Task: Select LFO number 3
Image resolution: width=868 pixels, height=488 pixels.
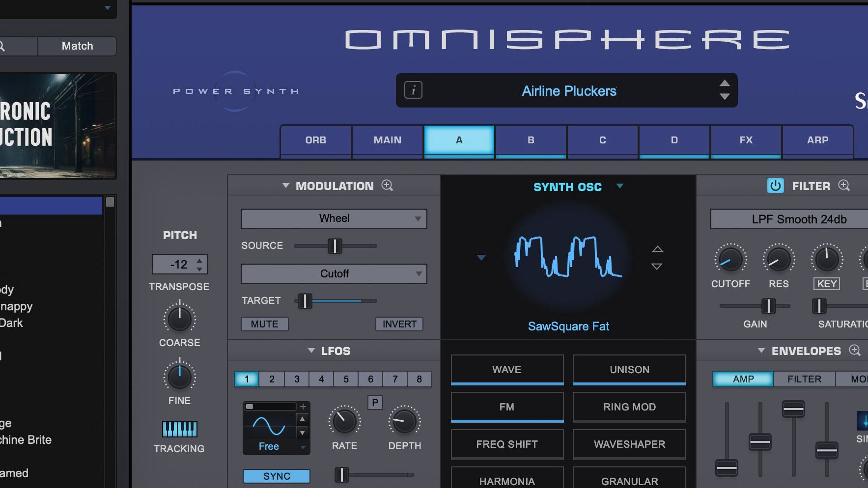Action: 297,379
